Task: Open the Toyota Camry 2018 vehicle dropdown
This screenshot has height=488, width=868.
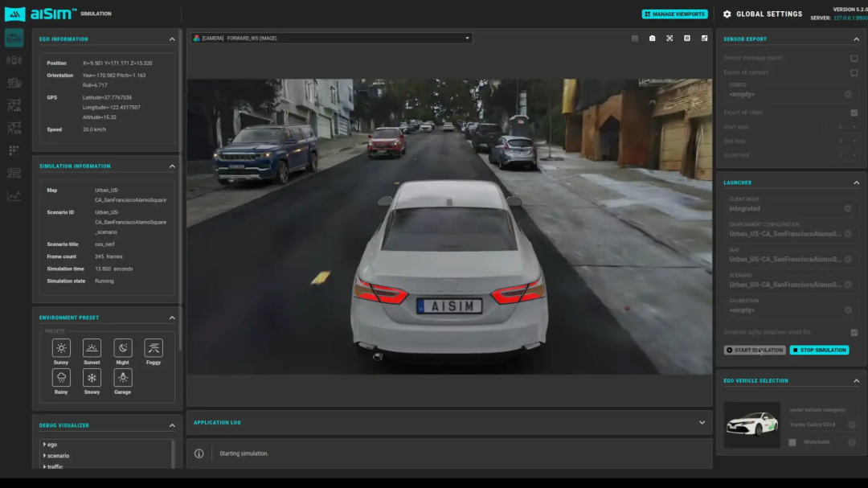Action: [822, 424]
